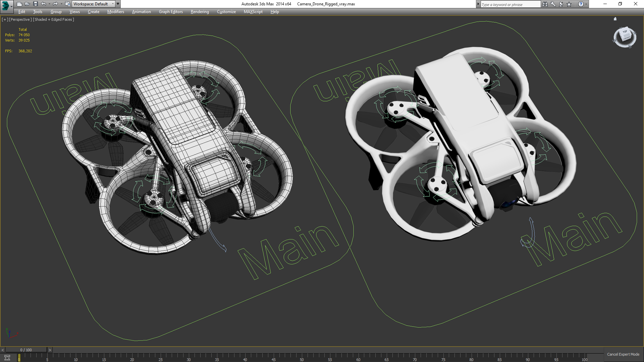
Task: Click the Favorites star icon
Action: [x=569, y=4]
